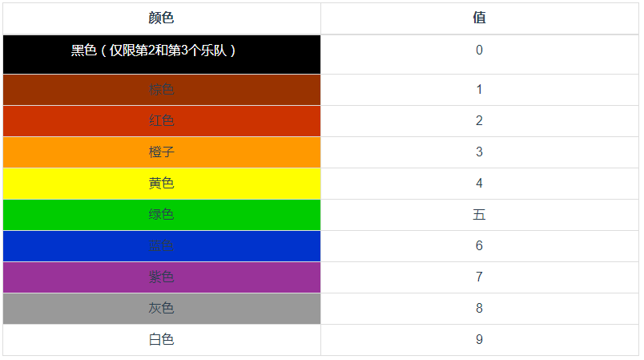Select the value cell showing 五
The width and height of the screenshot is (644, 360).
click(479, 214)
